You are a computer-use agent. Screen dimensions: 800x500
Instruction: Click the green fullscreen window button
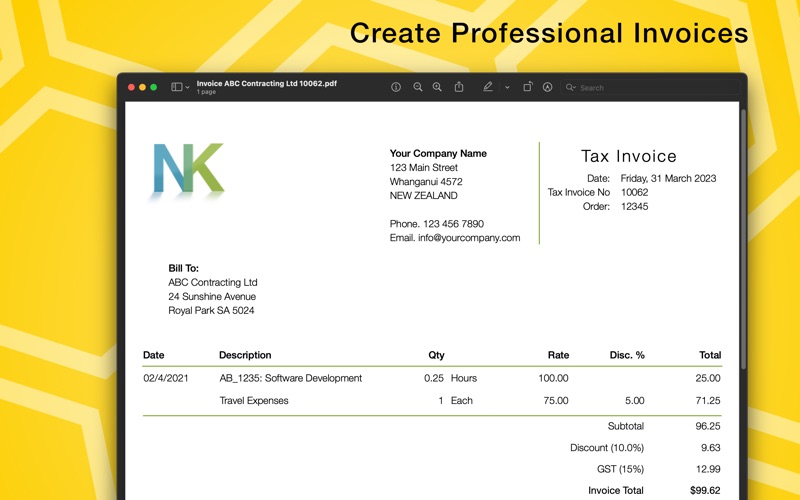[x=154, y=87]
